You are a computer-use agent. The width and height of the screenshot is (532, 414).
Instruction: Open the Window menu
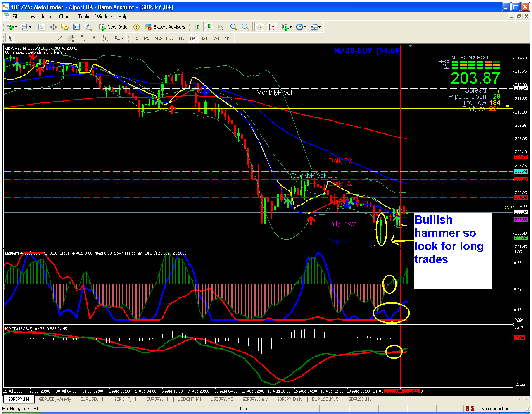(x=104, y=17)
